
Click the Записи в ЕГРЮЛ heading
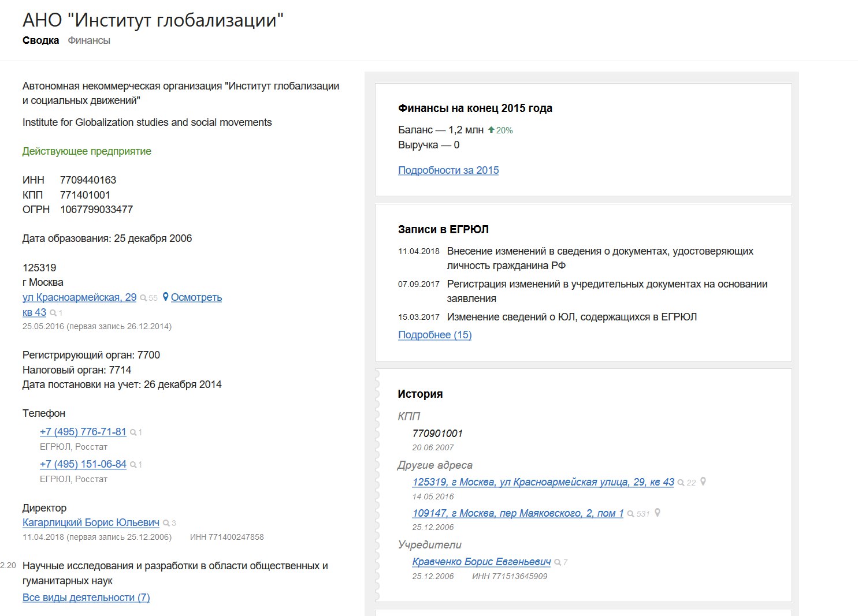coord(443,229)
